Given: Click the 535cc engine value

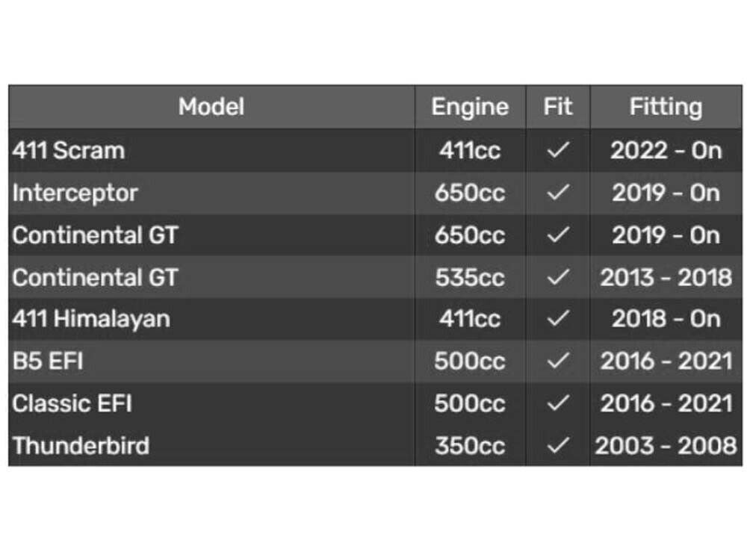Looking at the screenshot, I should [470, 277].
